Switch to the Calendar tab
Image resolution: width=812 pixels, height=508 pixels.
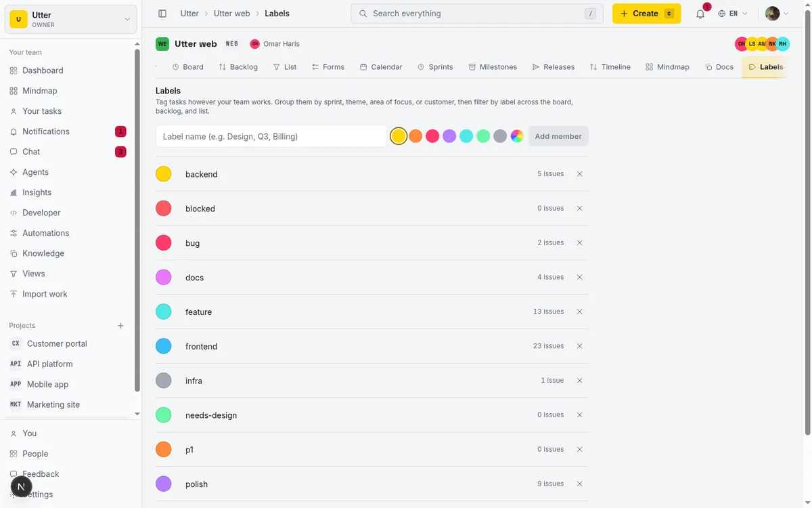(x=381, y=67)
